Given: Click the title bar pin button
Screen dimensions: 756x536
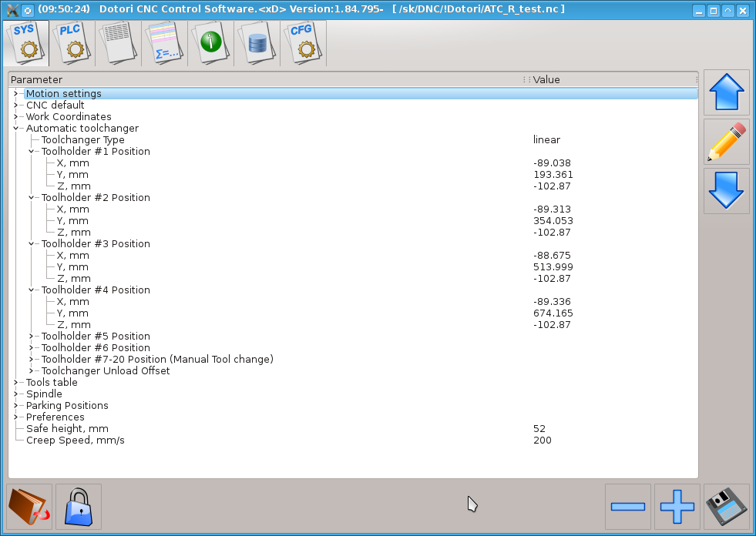Looking at the screenshot, I should tap(28, 10).
